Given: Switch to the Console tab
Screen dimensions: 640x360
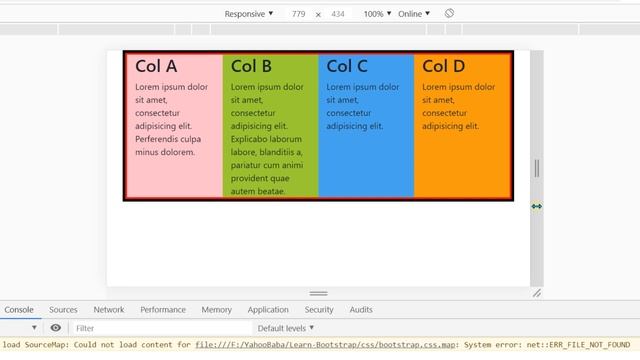Looking at the screenshot, I should coord(19,310).
